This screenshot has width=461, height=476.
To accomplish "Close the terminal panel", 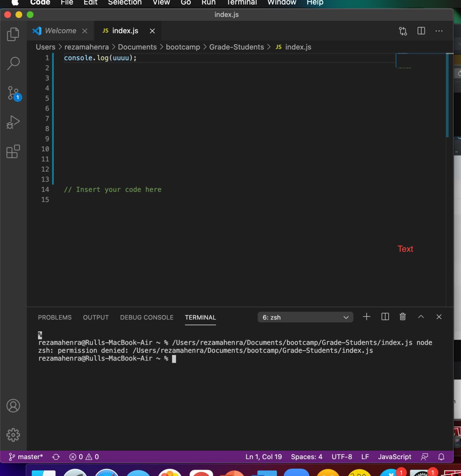I will [439, 317].
